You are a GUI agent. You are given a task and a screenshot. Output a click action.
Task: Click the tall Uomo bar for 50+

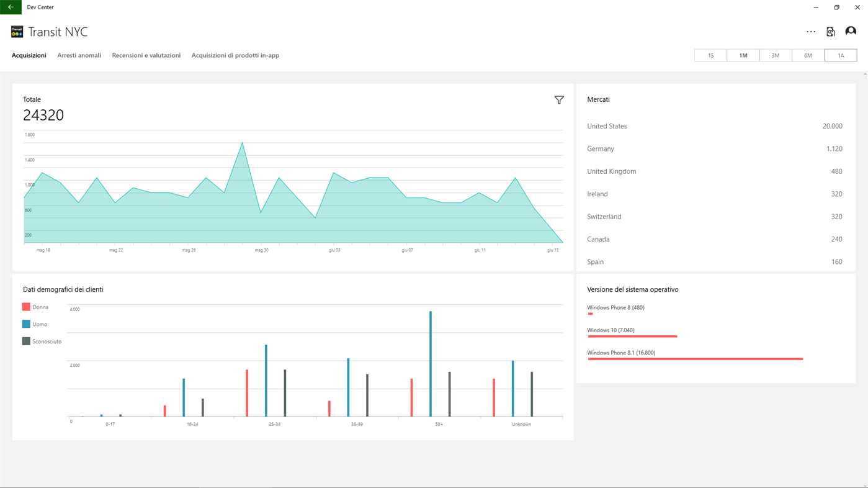click(x=431, y=364)
